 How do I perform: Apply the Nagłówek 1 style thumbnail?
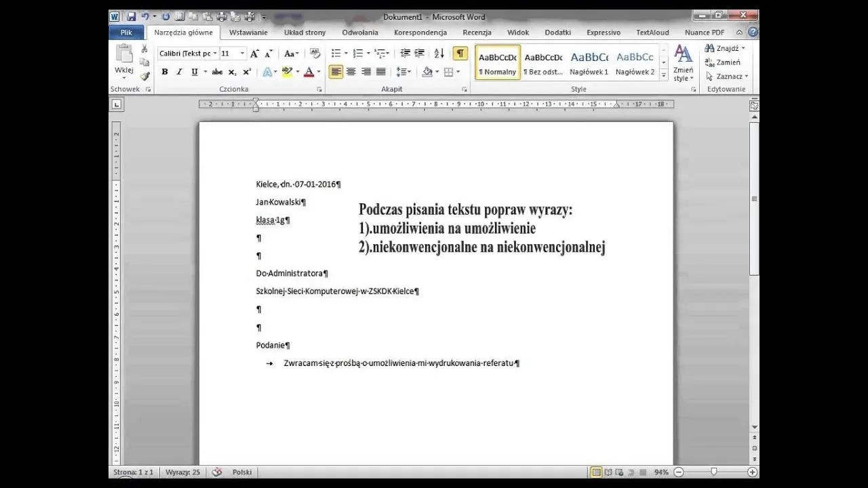pyautogui.click(x=589, y=64)
